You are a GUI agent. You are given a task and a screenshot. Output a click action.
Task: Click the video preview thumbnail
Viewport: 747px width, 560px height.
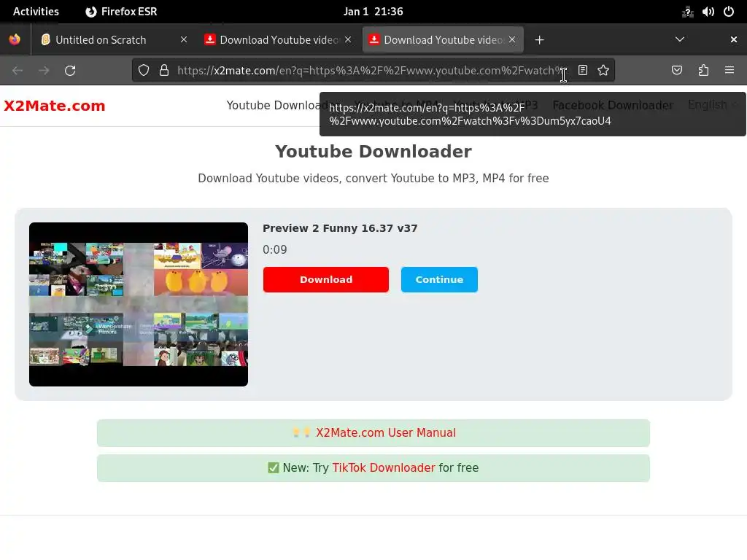coord(138,304)
